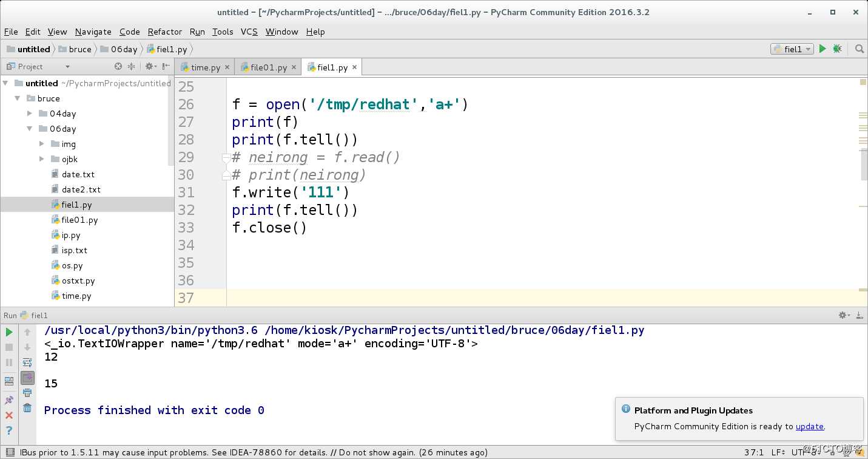868x459 pixels.
Task: Select isp.txt in project tree
Action: 75,250
